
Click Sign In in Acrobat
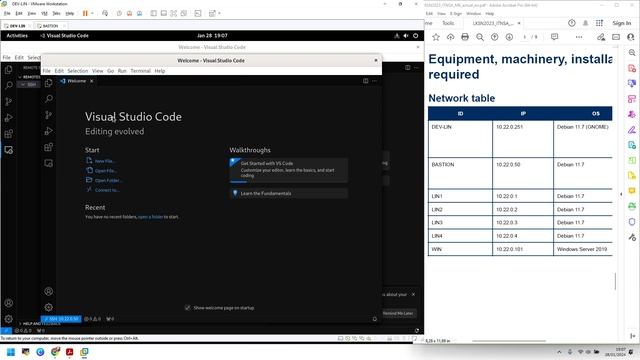622,23
